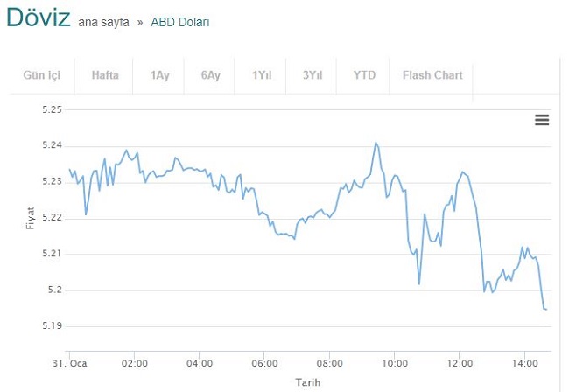The image size is (569, 392).
Task: Click the chart peak near 09:30
Action: [x=376, y=143]
